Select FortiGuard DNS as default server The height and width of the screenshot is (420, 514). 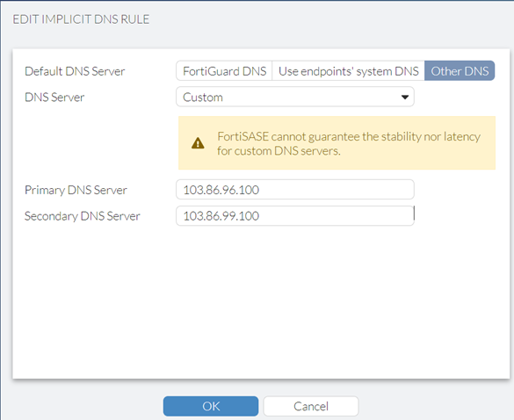coord(224,71)
